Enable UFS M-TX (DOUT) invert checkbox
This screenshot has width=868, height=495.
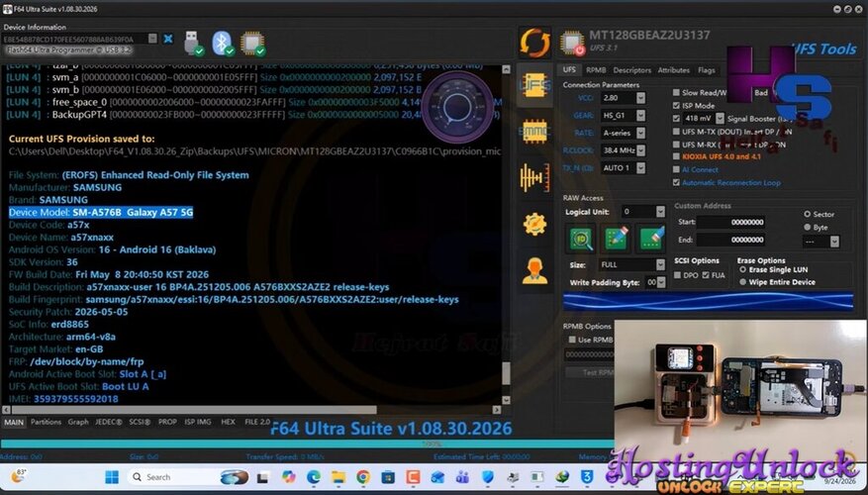(676, 132)
